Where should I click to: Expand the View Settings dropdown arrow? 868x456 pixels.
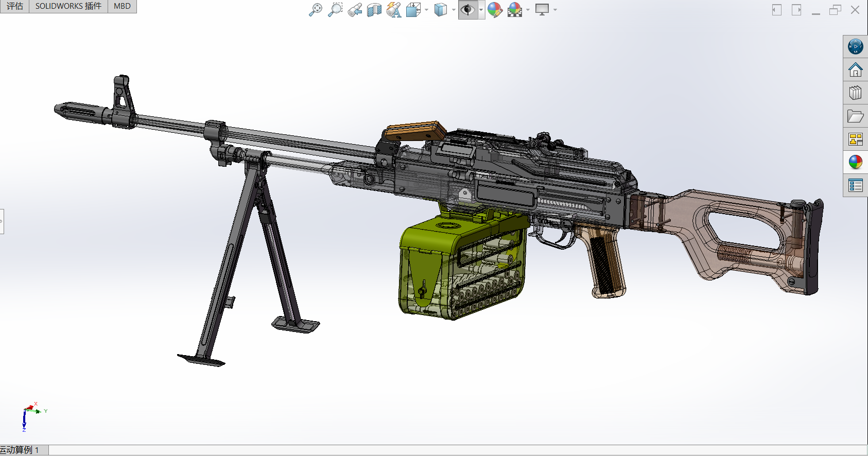click(x=555, y=10)
